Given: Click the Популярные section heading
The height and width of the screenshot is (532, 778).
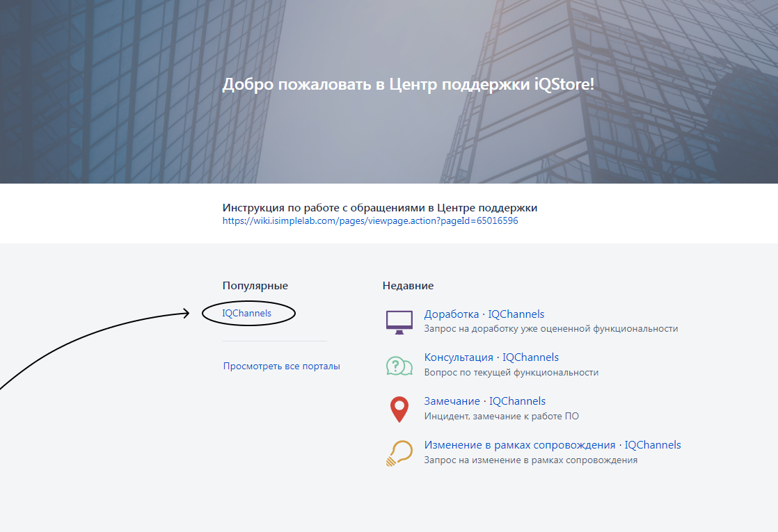Looking at the screenshot, I should click(255, 286).
